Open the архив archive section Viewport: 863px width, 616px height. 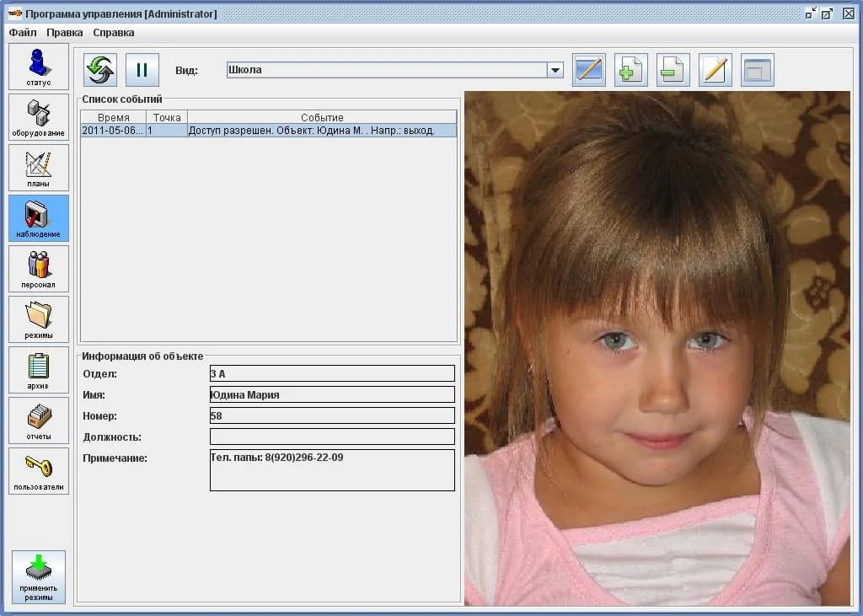point(39,370)
